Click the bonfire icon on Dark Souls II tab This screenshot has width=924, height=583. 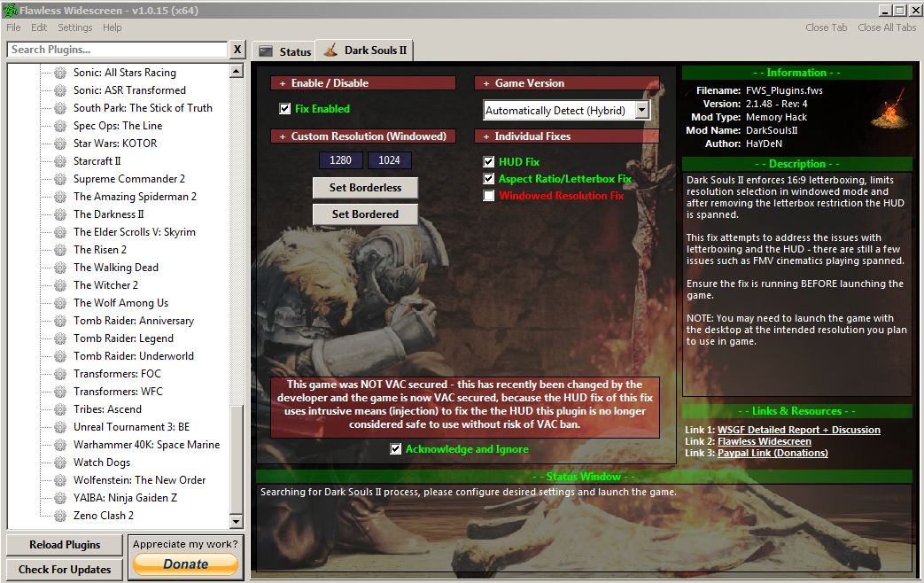[x=331, y=51]
